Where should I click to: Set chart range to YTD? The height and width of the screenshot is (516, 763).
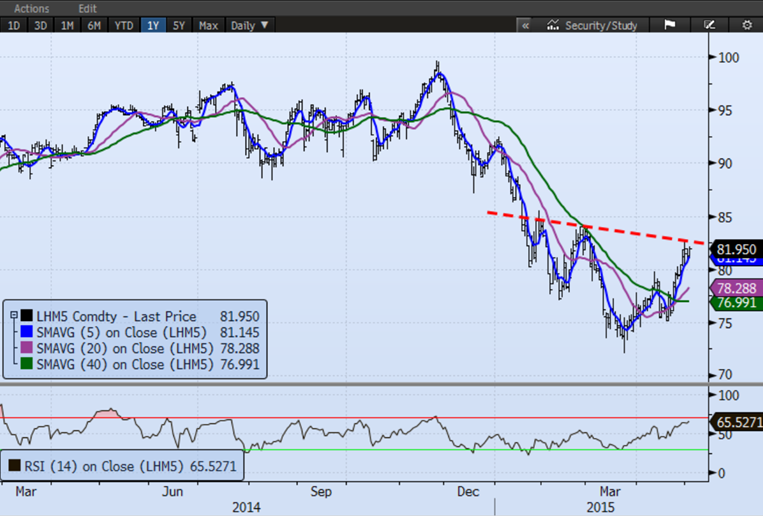(x=124, y=25)
